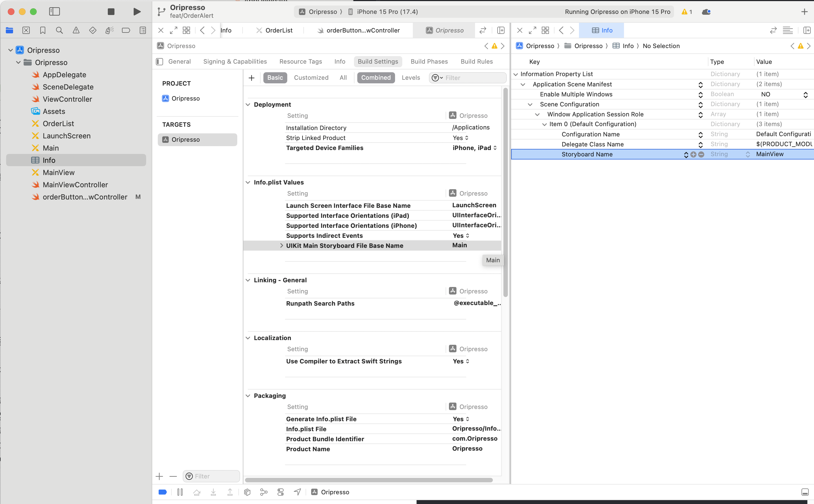
Task: Open the breakpoint navigator
Action: [126, 30]
